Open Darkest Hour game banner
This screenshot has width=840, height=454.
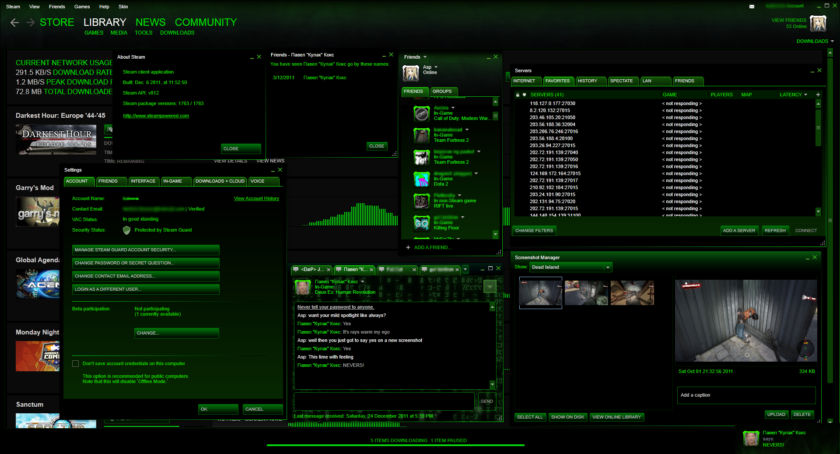[x=56, y=139]
